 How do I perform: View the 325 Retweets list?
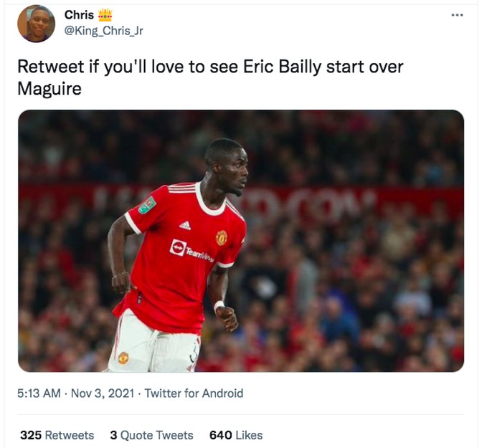pos(57,435)
